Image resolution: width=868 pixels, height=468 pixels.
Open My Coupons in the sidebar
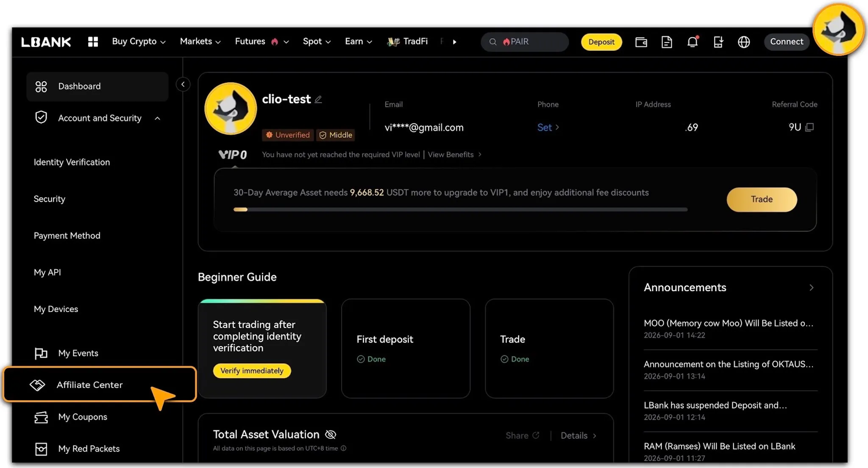(x=83, y=417)
